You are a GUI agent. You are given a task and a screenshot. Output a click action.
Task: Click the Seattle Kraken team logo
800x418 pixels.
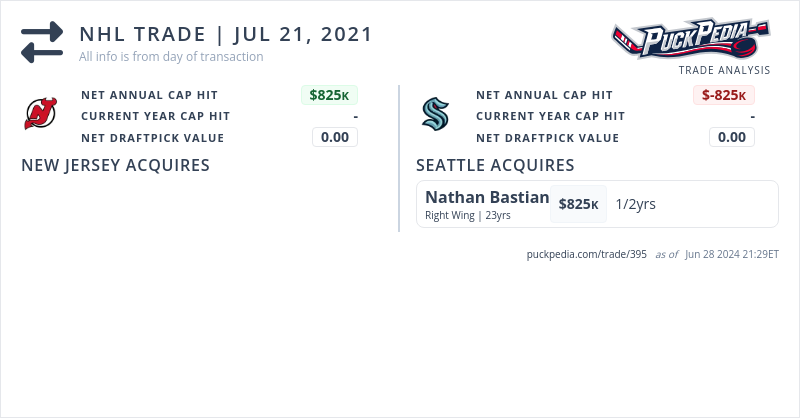click(436, 116)
